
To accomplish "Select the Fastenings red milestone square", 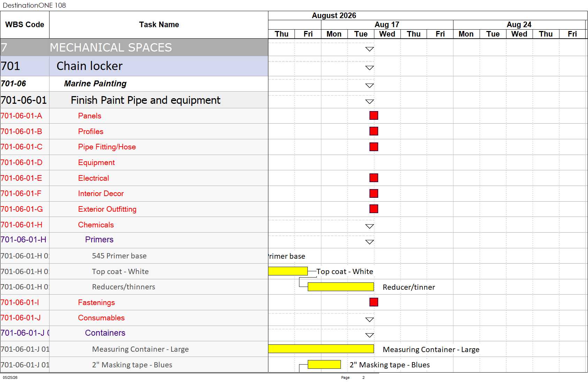I will tap(374, 302).
